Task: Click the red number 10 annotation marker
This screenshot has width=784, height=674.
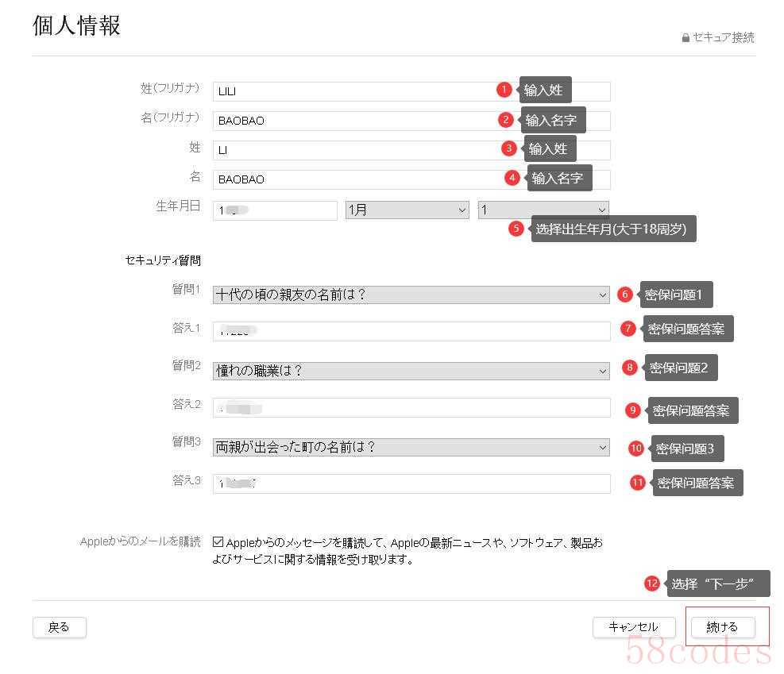Action: [x=635, y=448]
